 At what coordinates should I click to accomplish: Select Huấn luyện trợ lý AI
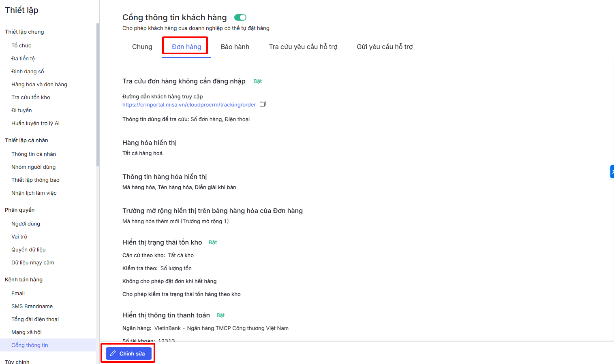(x=35, y=123)
